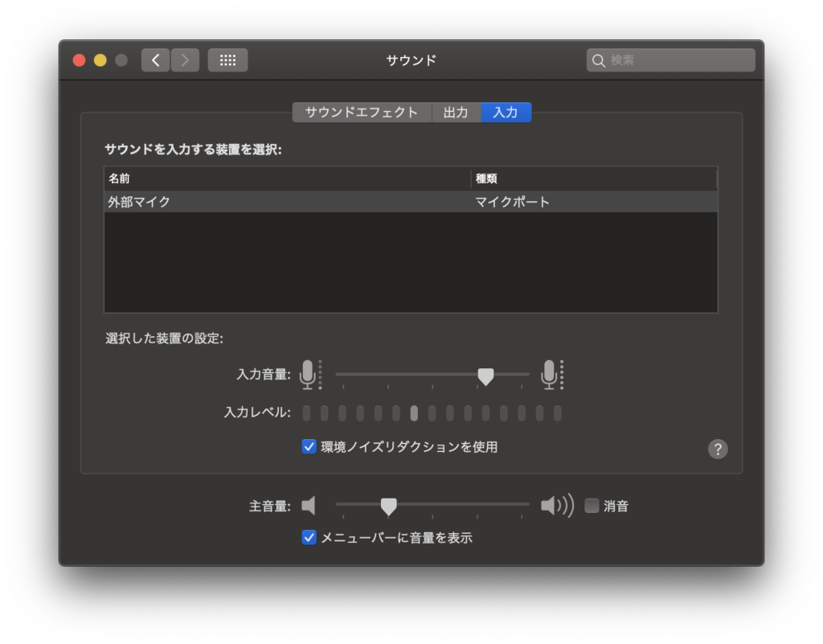Open help with the question mark button
Viewport: 823px width, 644px height.
[718, 449]
